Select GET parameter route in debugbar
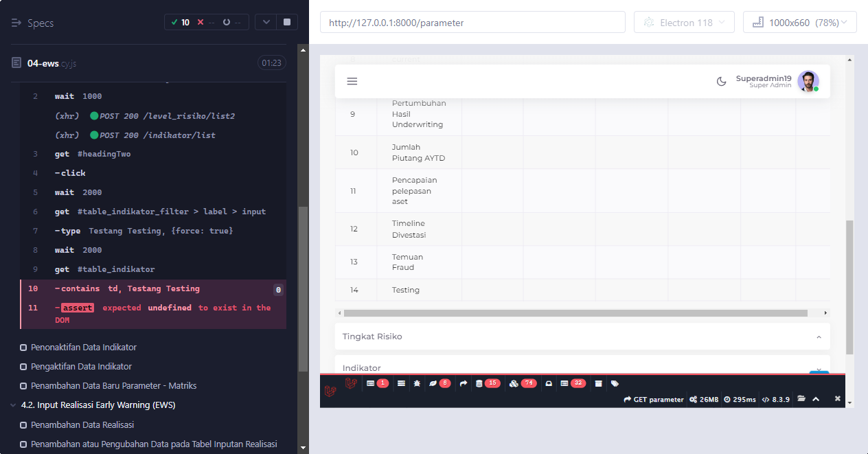Screen dimensions: 868x454 (x=654, y=399)
